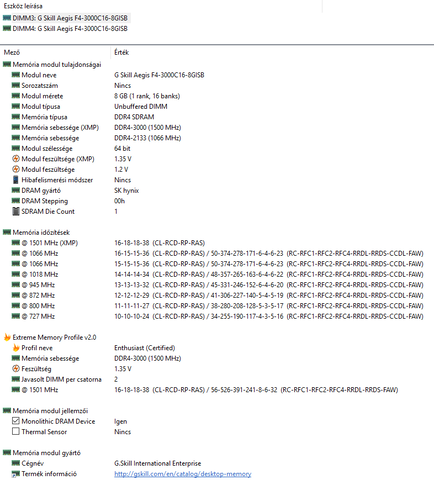Select the Unbuffered DIMM value
Screen dimensions: 434x480
(x=141, y=106)
